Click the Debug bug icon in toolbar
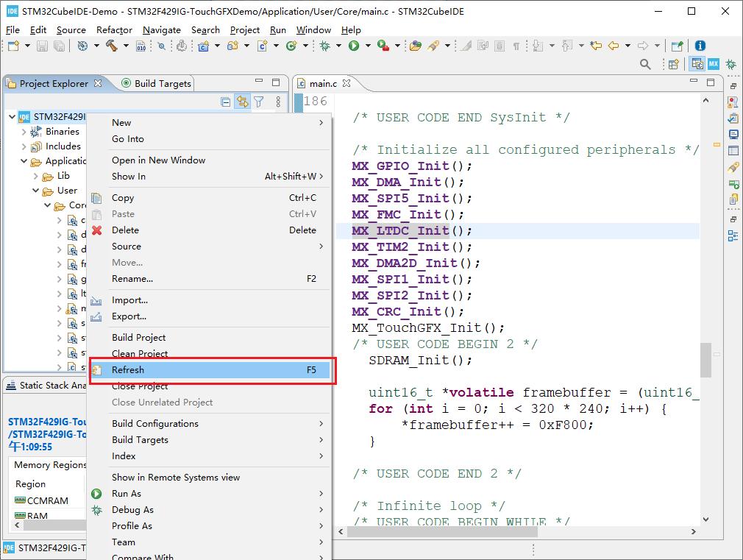 click(324, 46)
